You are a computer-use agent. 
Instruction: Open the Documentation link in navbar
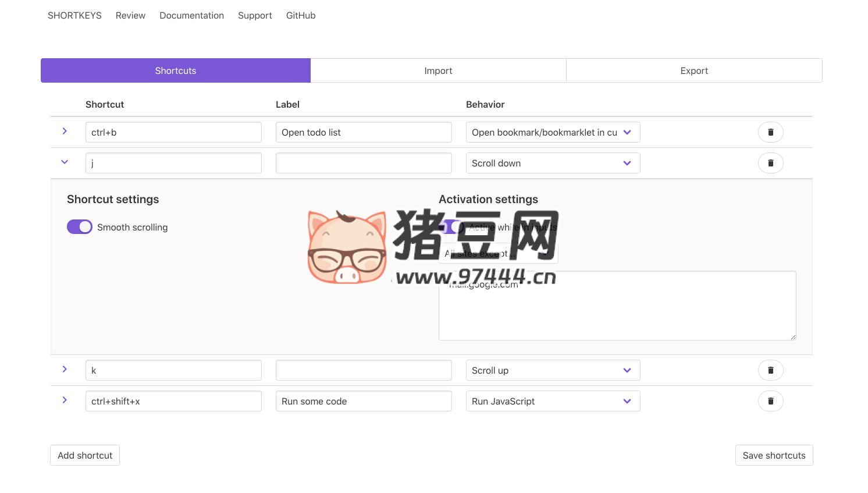(x=191, y=16)
